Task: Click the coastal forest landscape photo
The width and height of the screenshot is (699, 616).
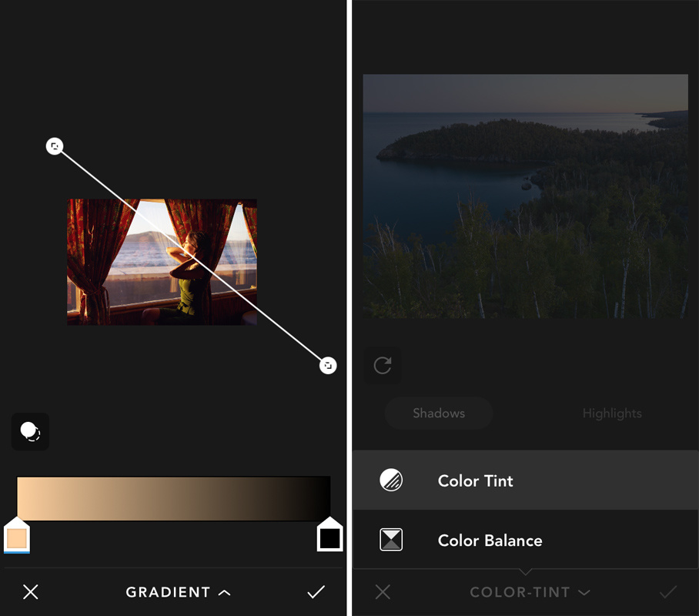Action: pos(525,196)
